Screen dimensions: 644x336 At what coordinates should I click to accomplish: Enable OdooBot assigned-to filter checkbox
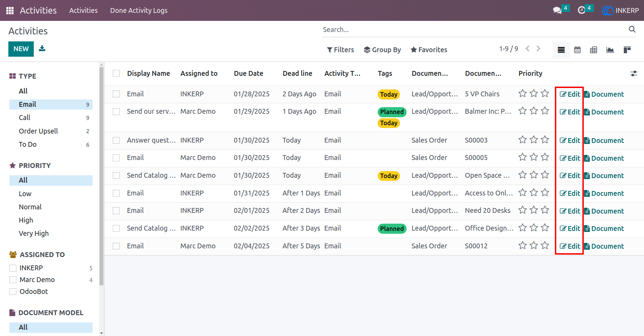pyautogui.click(x=13, y=292)
